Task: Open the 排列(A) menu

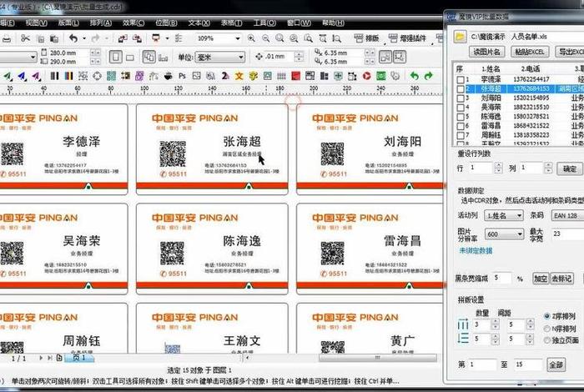Action: pos(101,23)
